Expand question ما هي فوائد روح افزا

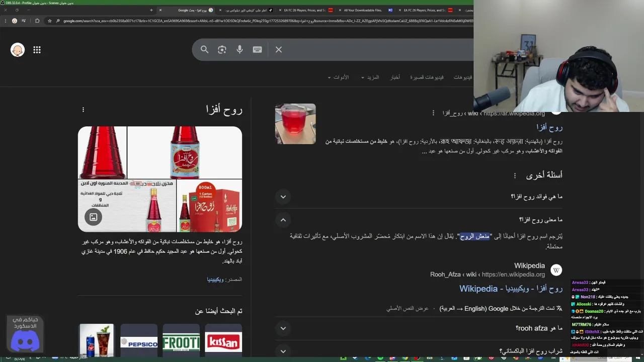[283, 197]
